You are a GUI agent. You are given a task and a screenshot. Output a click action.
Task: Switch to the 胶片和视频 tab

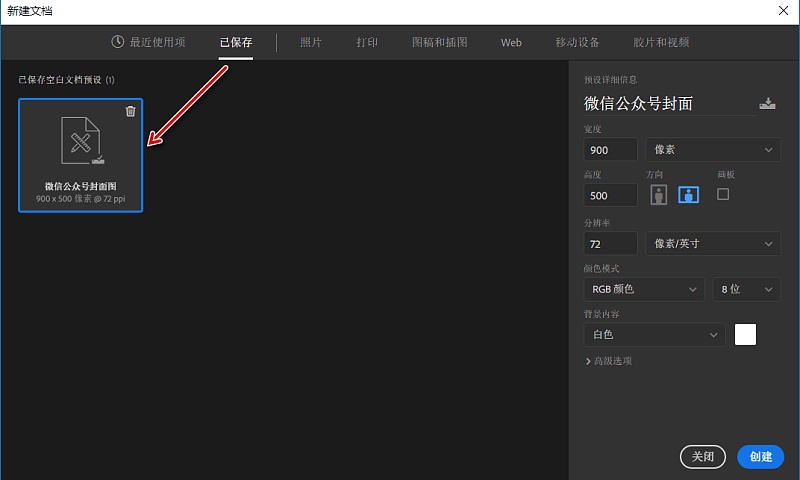tap(661, 42)
